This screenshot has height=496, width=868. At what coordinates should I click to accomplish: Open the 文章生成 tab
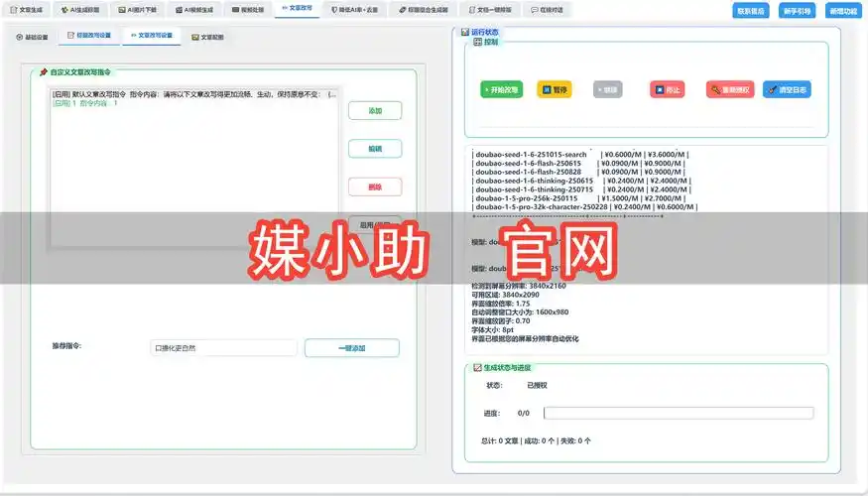click(x=26, y=9)
